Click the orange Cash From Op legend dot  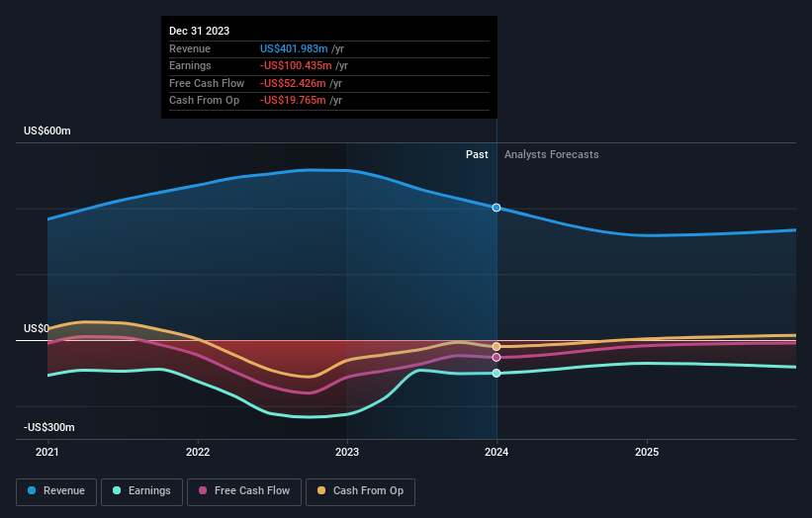321,490
